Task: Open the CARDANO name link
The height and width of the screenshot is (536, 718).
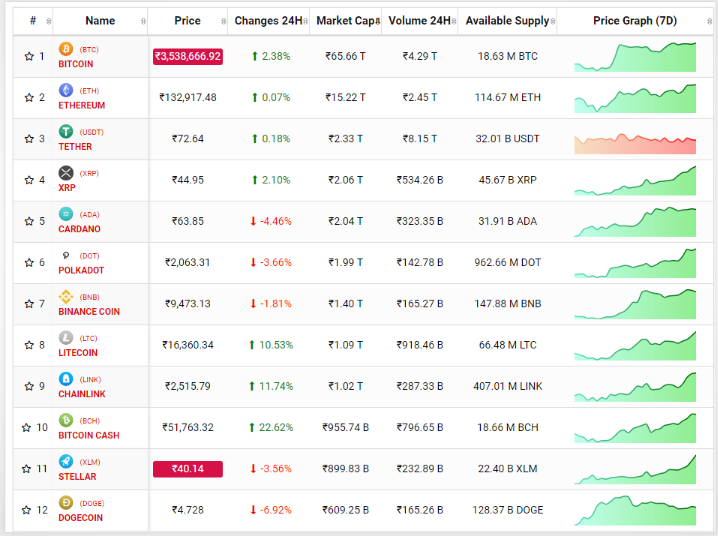Action: pos(79,229)
